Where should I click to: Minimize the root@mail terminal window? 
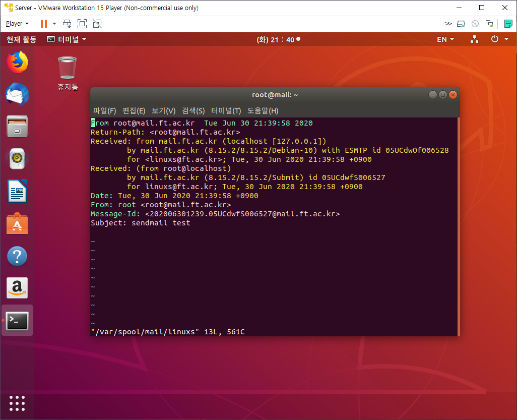click(x=432, y=95)
